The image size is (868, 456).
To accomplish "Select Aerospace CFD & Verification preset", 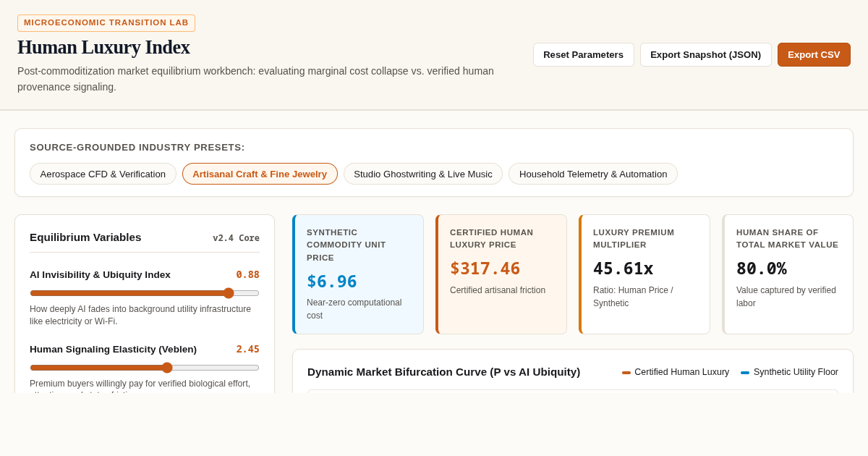I will (103, 174).
